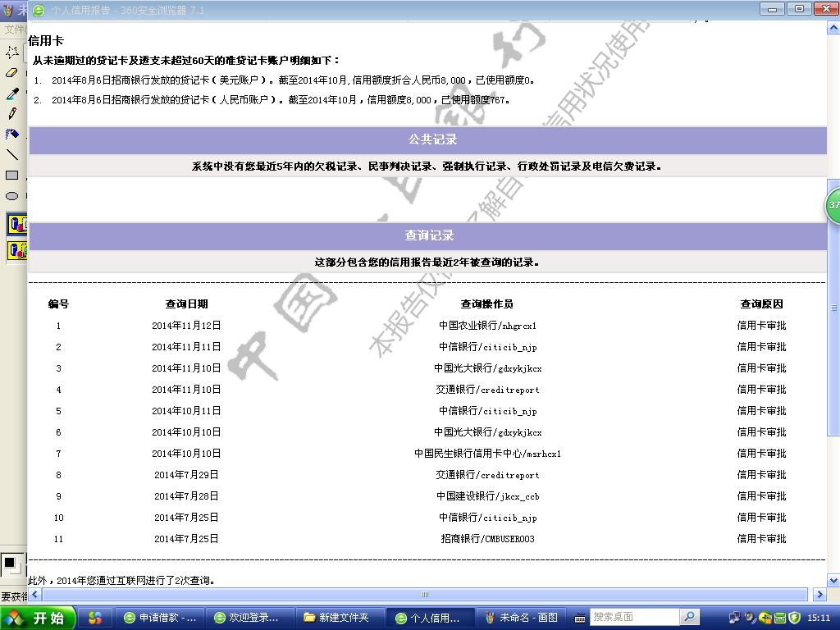Viewport: 840px width, 630px height.
Task: Click date 2014年11月12日 in row 1
Action: click(x=186, y=326)
